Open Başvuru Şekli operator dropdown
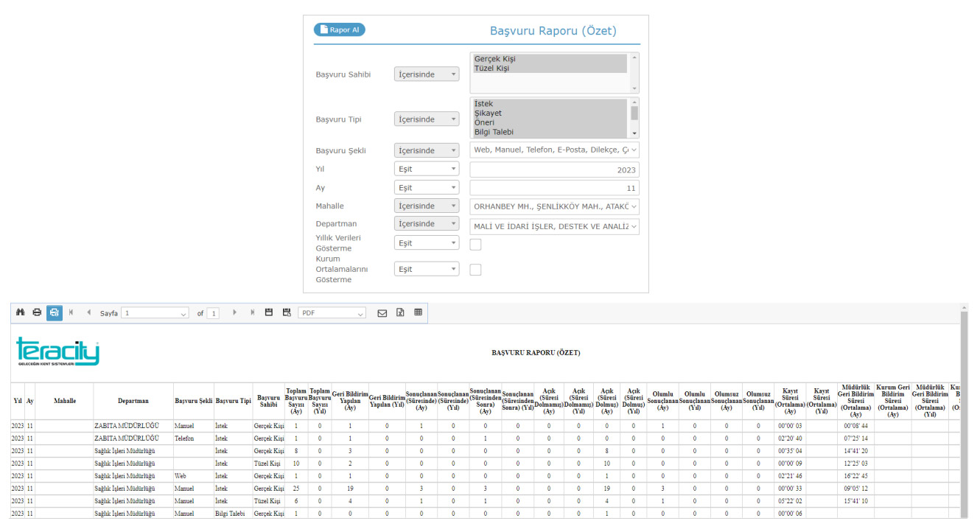This screenshot has height=532, width=980. [x=427, y=150]
